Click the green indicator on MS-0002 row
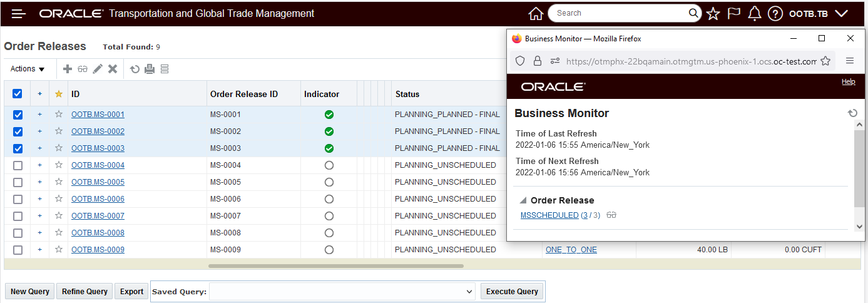 tap(329, 131)
